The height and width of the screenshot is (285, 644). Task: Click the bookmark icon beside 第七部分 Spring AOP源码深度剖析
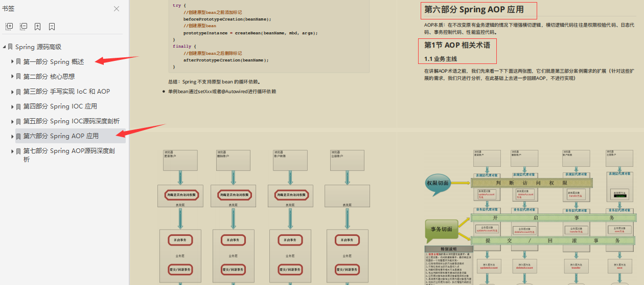[18, 151]
